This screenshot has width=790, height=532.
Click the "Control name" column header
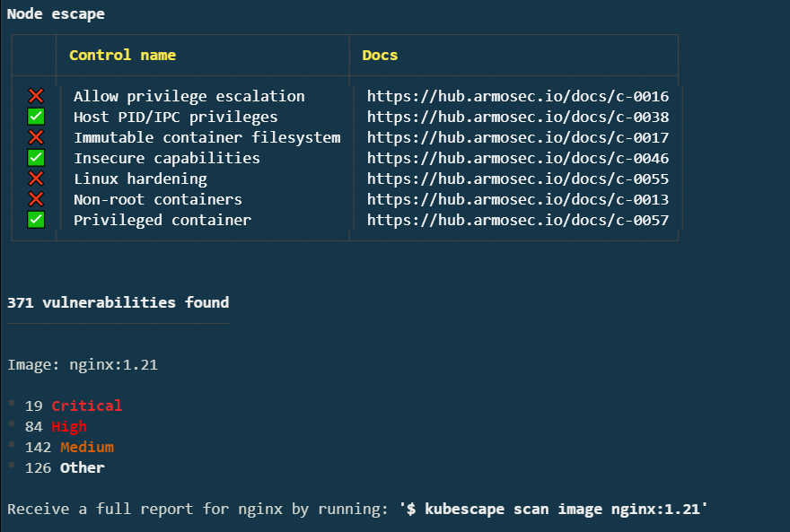coord(122,55)
